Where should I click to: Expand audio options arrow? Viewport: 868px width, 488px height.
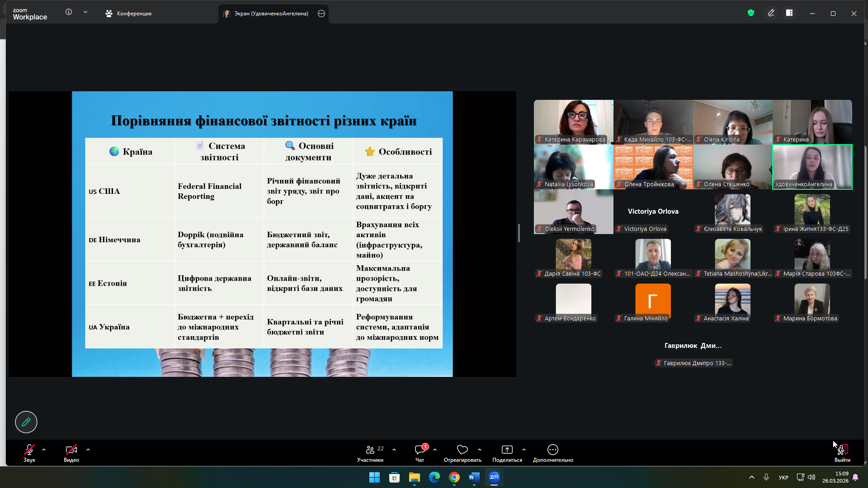tap(44, 450)
